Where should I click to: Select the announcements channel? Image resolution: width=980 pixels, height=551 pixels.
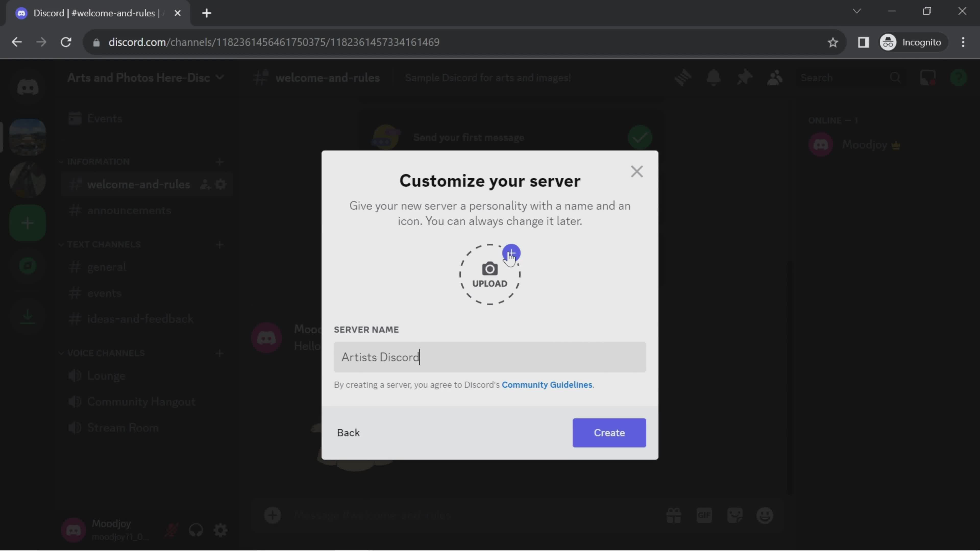pos(129,210)
